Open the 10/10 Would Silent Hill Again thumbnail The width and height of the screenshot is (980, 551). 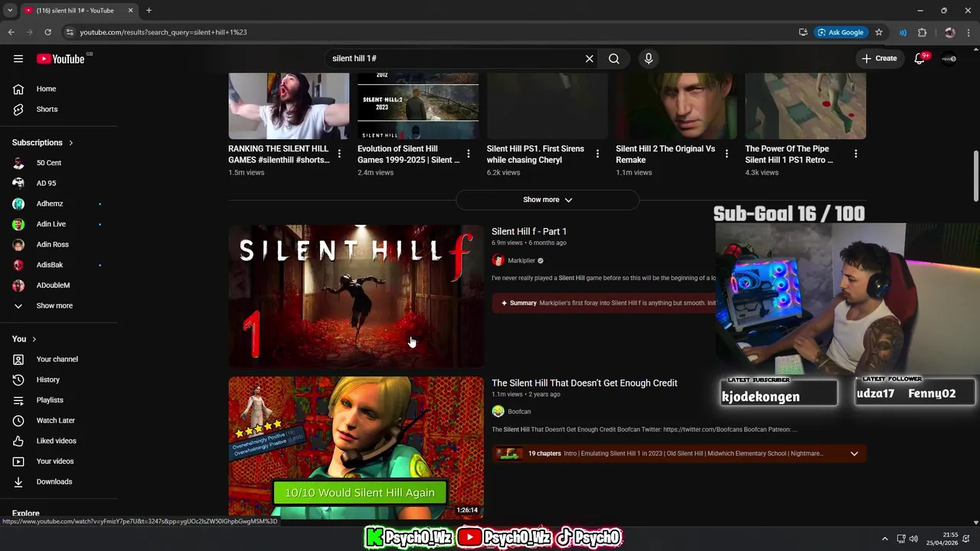coord(356,448)
